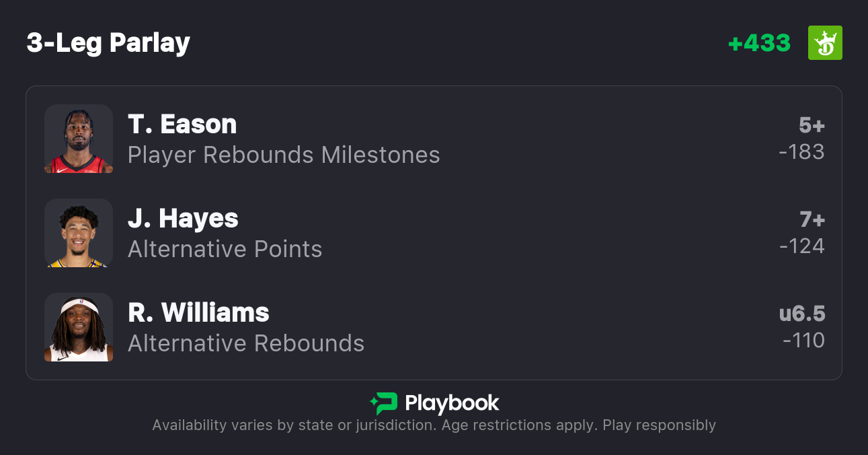Click the +433 parlay odds
Viewport: 868px width, 455px height.
tap(759, 43)
